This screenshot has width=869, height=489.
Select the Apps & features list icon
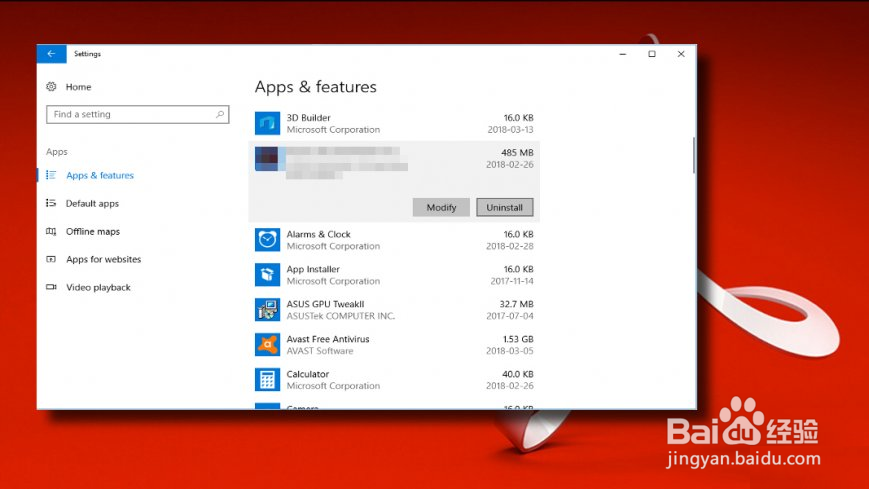[x=51, y=175]
